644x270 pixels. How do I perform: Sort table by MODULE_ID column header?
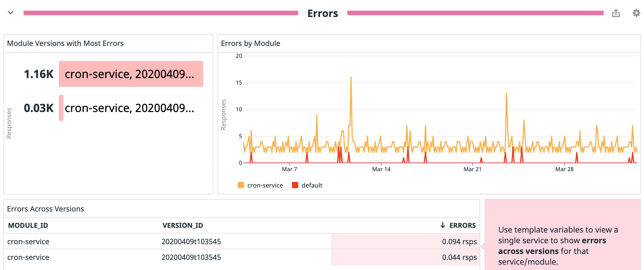pos(28,225)
